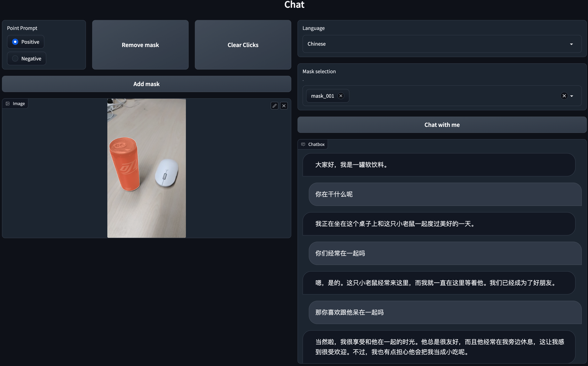Expand the Mask selection dropdown arrow
This screenshot has height=366, width=588.
(572, 96)
